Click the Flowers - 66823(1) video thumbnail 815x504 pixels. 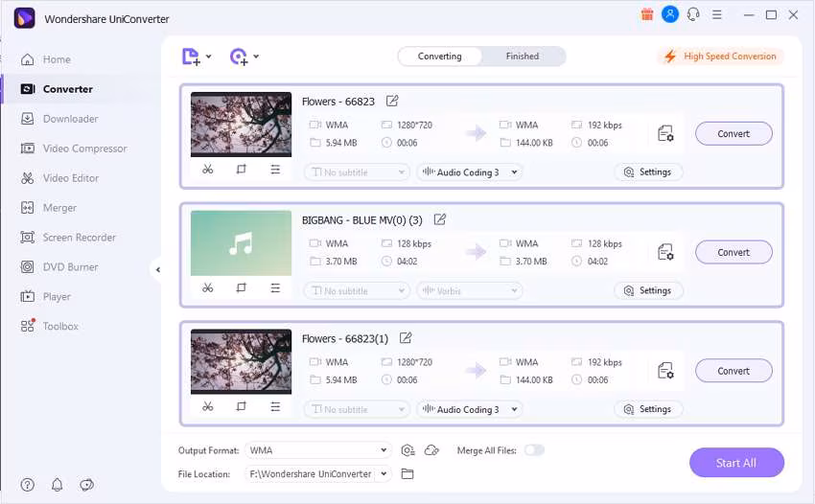(x=242, y=361)
